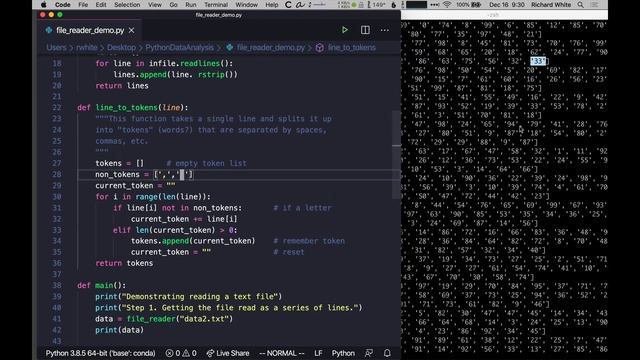Viewport: 640px width, 360px height.
Task: Open the Richard White user menu
Action: point(551,5)
